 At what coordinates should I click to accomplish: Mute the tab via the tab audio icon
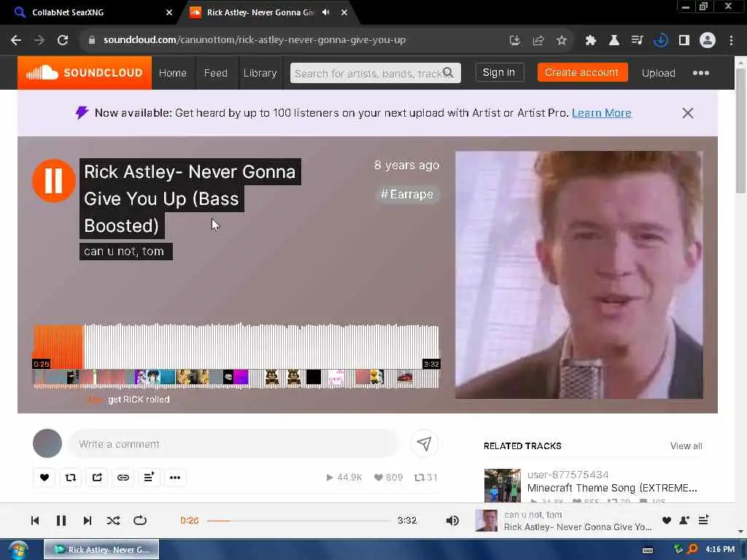point(326,12)
